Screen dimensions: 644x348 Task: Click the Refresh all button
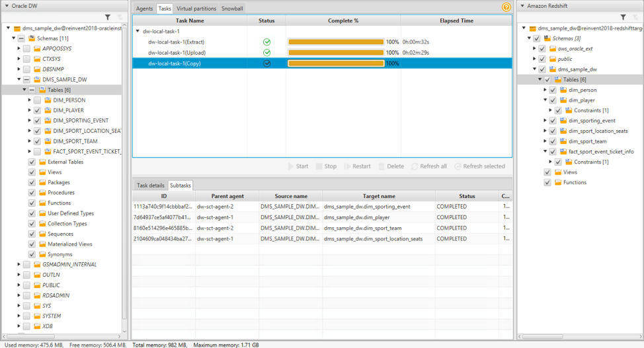coord(429,166)
